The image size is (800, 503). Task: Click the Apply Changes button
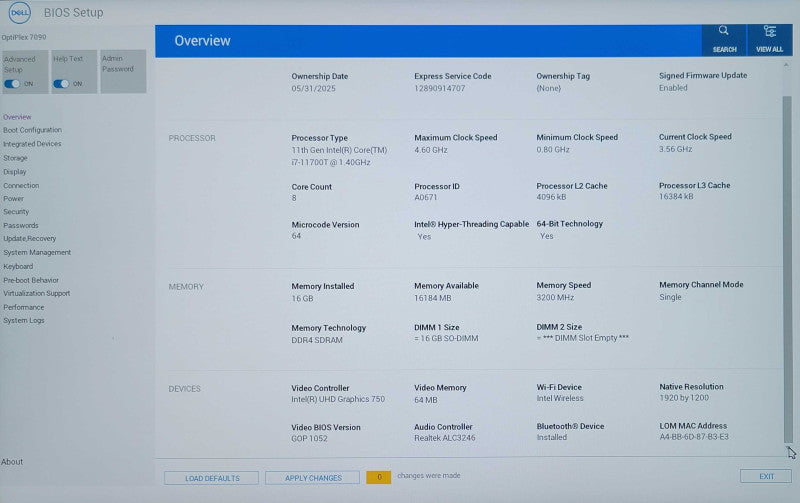pyautogui.click(x=313, y=477)
